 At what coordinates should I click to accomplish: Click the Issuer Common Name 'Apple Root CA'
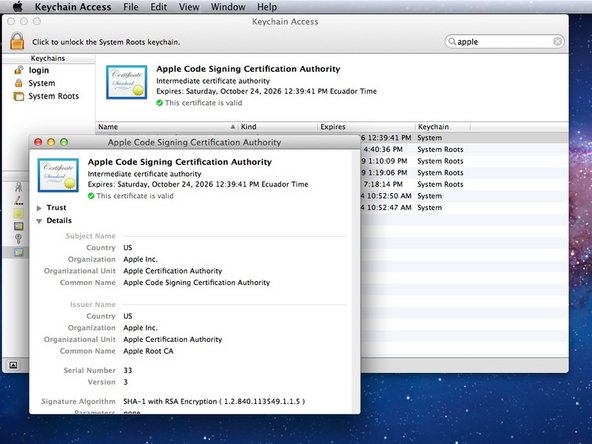click(148, 351)
